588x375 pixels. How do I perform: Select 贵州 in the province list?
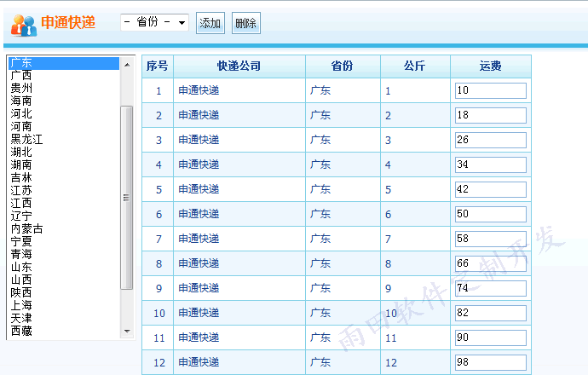pyautogui.click(x=64, y=88)
